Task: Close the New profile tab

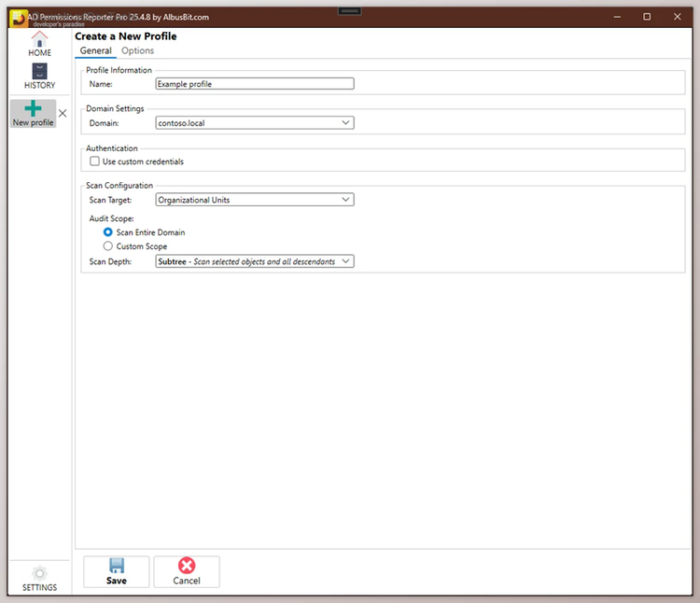Action: pyautogui.click(x=63, y=113)
